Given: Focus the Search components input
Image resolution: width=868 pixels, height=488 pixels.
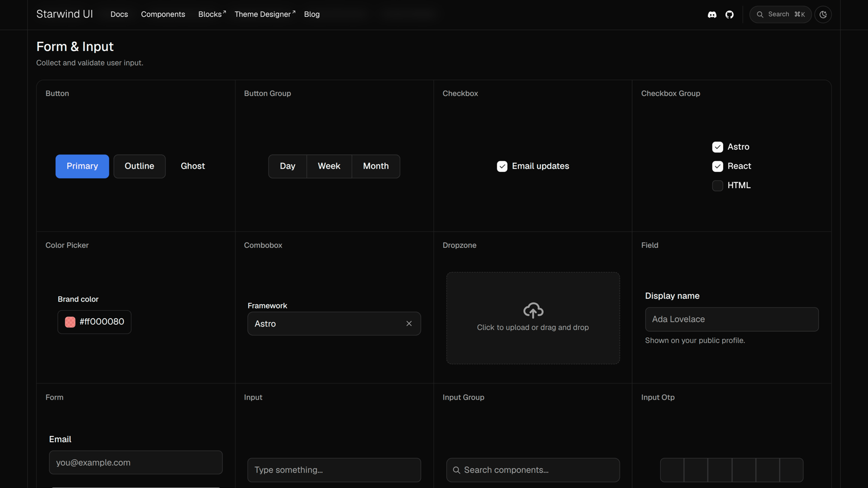Looking at the screenshot, I should pyautogui.click(x=533, y=470).
